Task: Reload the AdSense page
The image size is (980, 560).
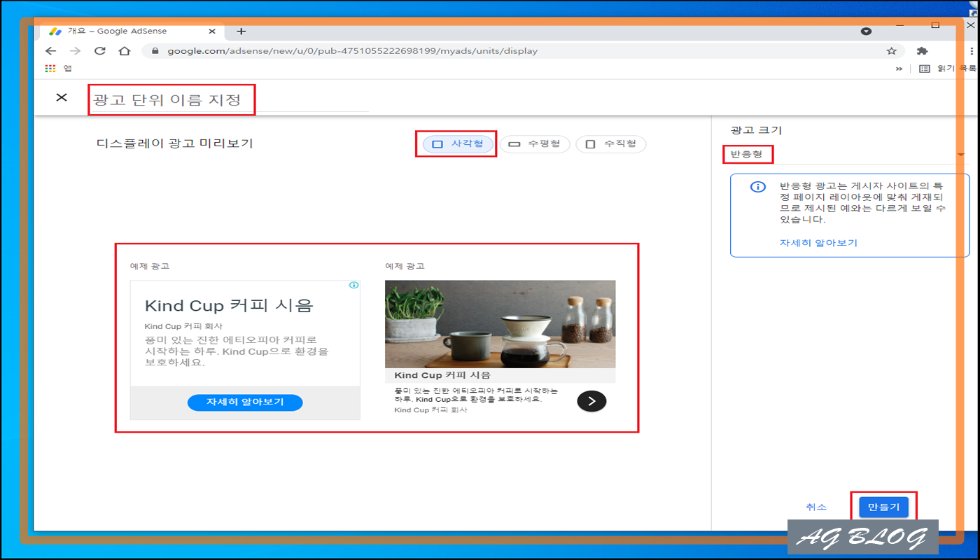Action: 99,51
